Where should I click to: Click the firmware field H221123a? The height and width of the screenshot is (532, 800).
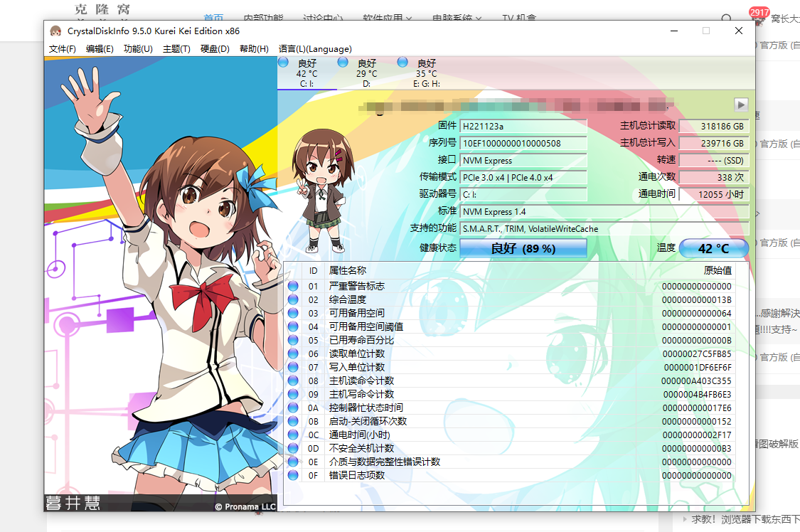[x=523, y=127]
